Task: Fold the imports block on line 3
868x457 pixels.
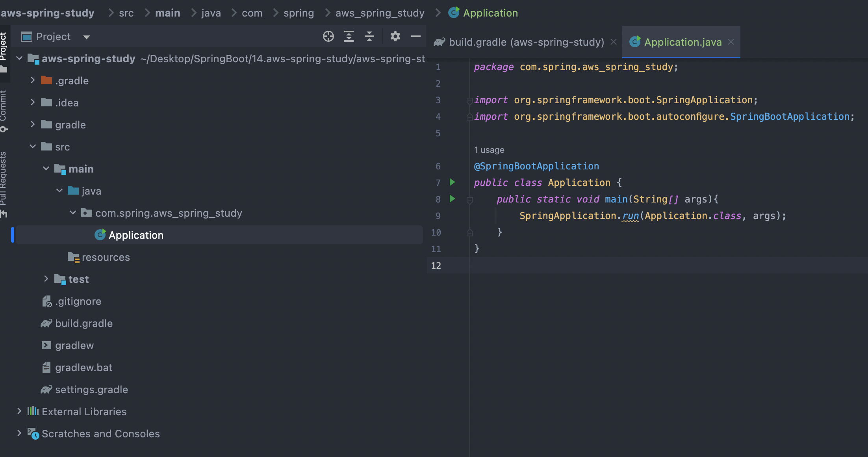Action: [x=469, y=100]
